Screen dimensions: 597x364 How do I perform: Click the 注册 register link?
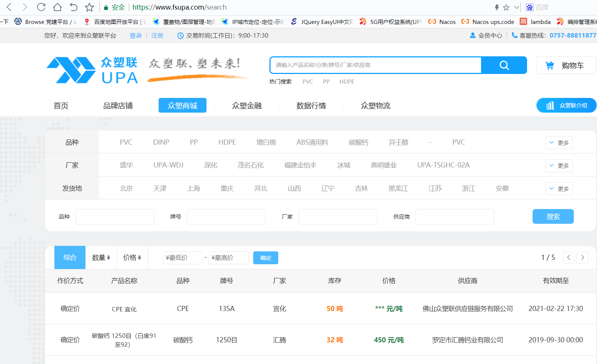[x=157, y=35]
